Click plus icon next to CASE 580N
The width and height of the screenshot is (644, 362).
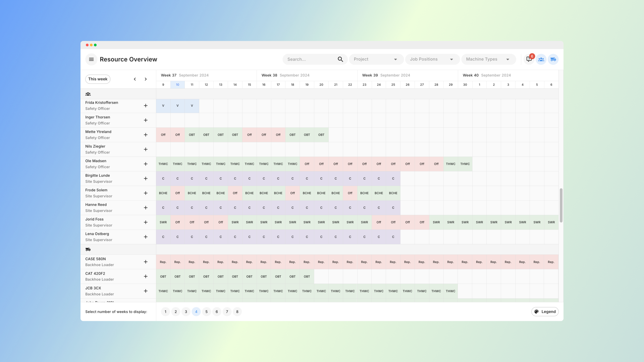tap(146, 262)
